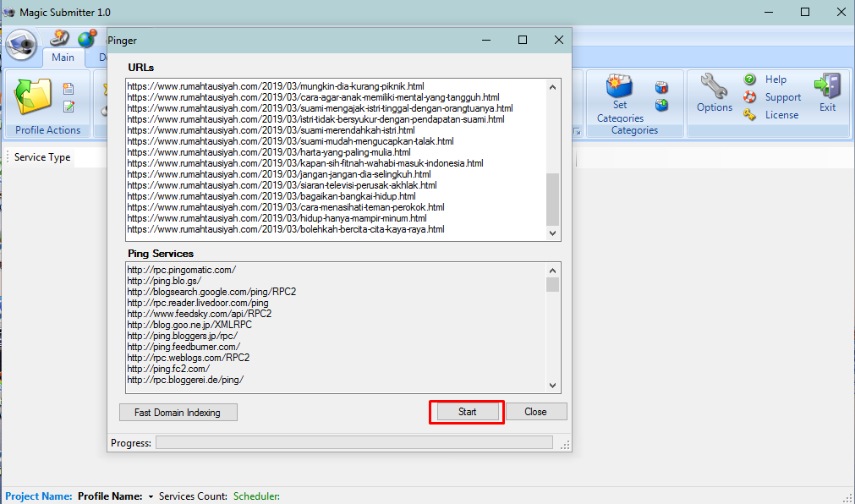The image size is (855, 504).
Task: Click the URLs list scroll up arrow
Action: (553, 87)
